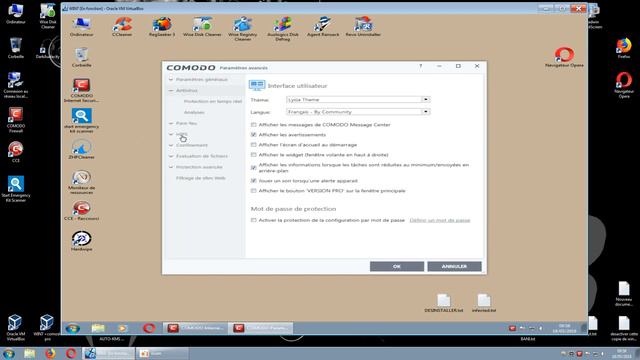640x360 pixels.
Task: Open Ordinateur icon inside the VM desktop
Action: click(82, 27)
